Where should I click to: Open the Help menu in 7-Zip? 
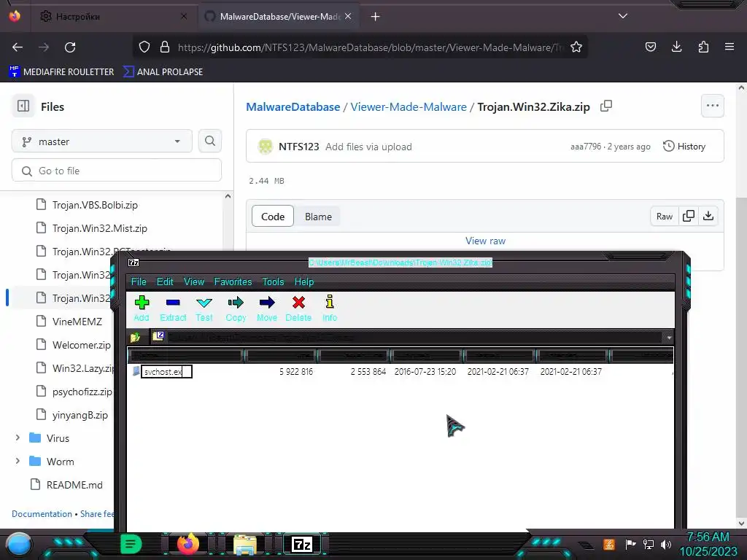coord(304,281)
